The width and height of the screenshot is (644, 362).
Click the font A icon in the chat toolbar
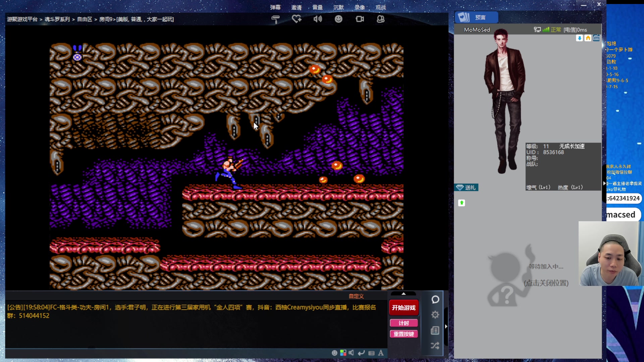click(381, 353)
